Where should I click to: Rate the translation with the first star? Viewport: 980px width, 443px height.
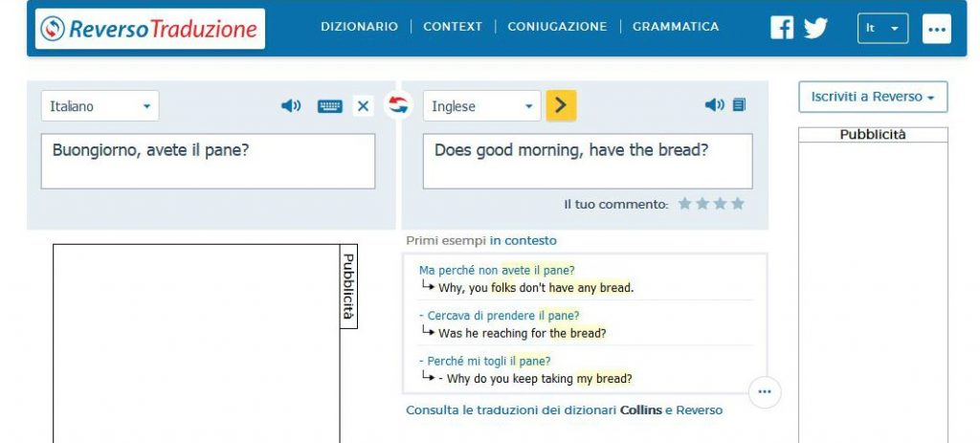pos(684,204)
